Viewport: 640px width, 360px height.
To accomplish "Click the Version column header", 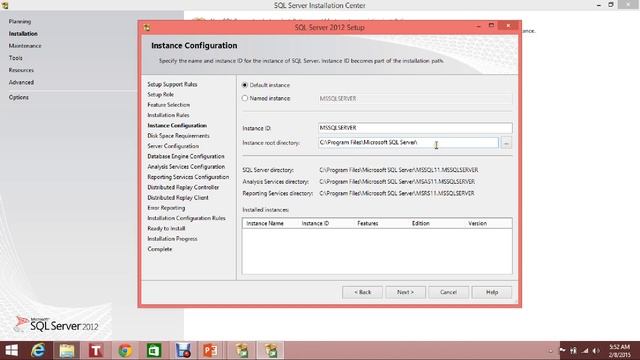I will (478, 223).
